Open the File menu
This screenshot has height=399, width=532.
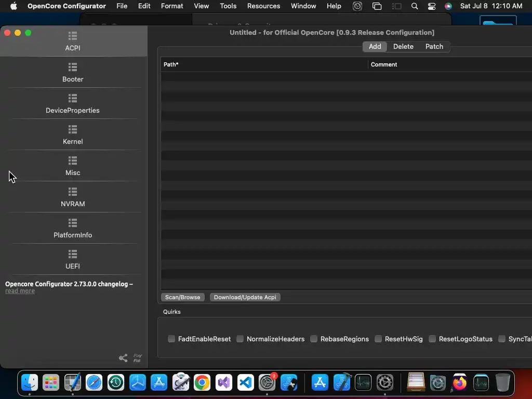(122, 6)
